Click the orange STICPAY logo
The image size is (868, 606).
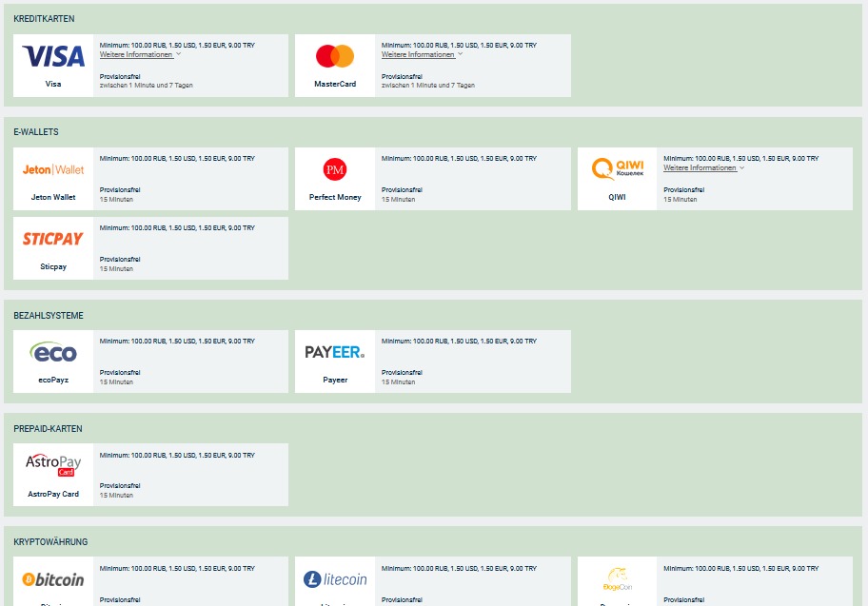(x=53, y=239)
